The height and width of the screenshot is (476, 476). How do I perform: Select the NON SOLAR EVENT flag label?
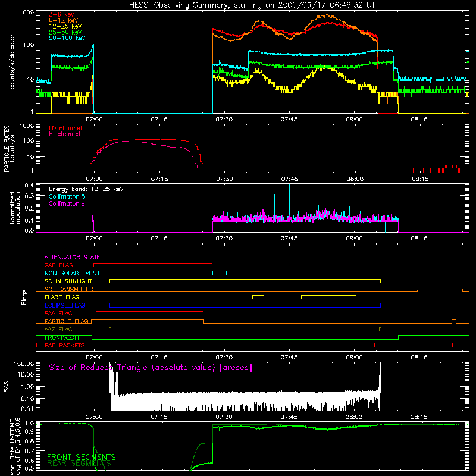tap(72, 273)
